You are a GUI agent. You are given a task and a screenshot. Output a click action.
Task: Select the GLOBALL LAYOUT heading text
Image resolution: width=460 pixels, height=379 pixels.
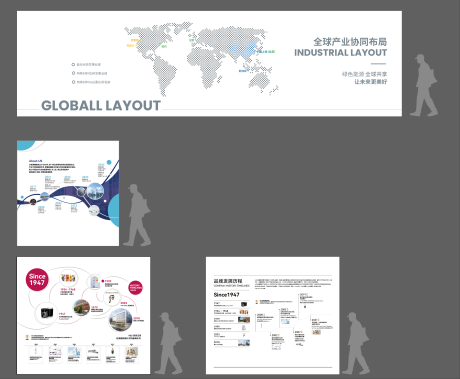pos(101,106)
